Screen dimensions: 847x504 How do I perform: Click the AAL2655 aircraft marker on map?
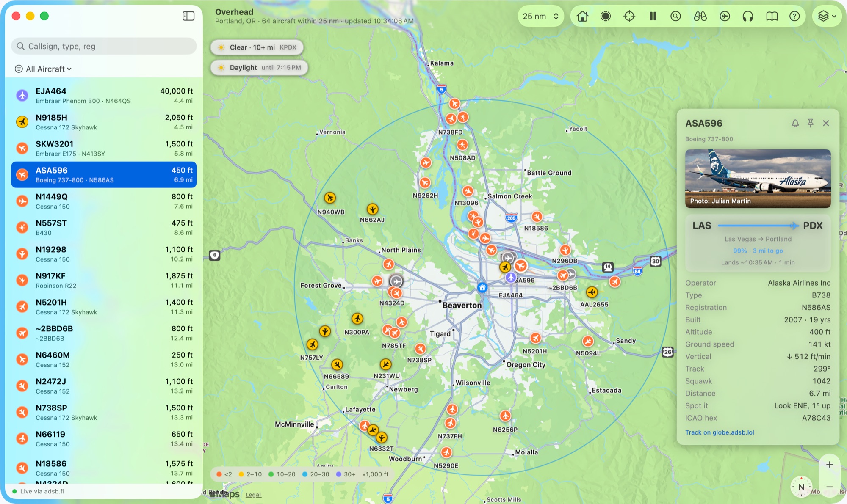tap(592, 292)
